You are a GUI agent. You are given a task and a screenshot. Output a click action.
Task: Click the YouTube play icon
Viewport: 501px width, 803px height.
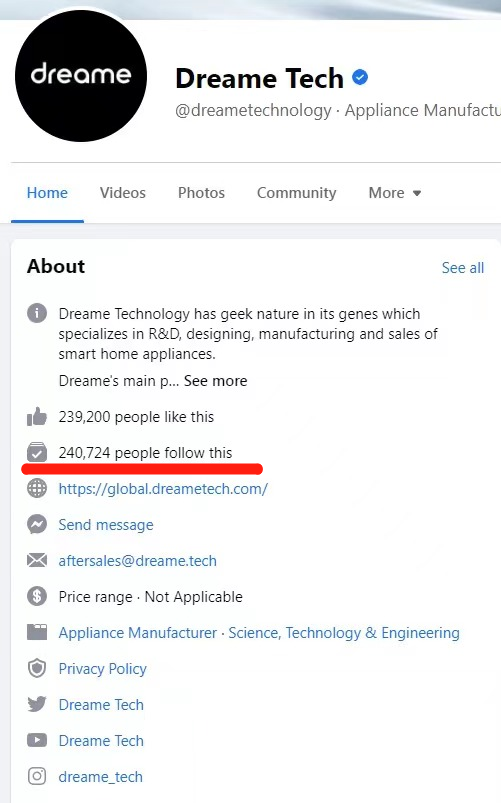coord(37,740)
